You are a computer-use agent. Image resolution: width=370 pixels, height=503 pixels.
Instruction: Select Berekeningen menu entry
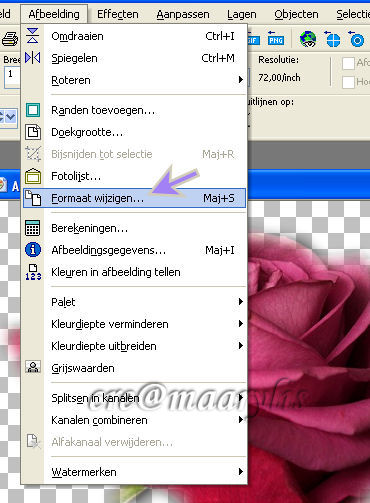134,228
